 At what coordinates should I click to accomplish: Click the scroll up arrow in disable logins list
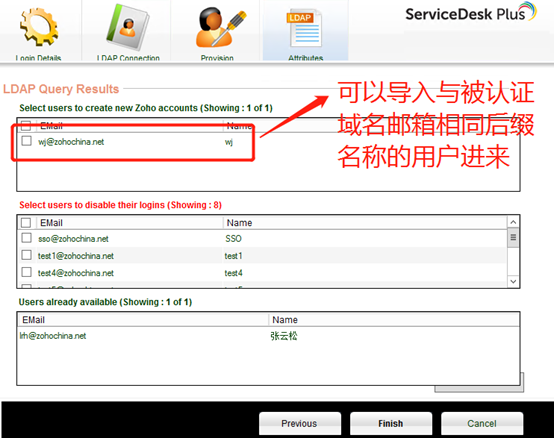coord(513,222)
